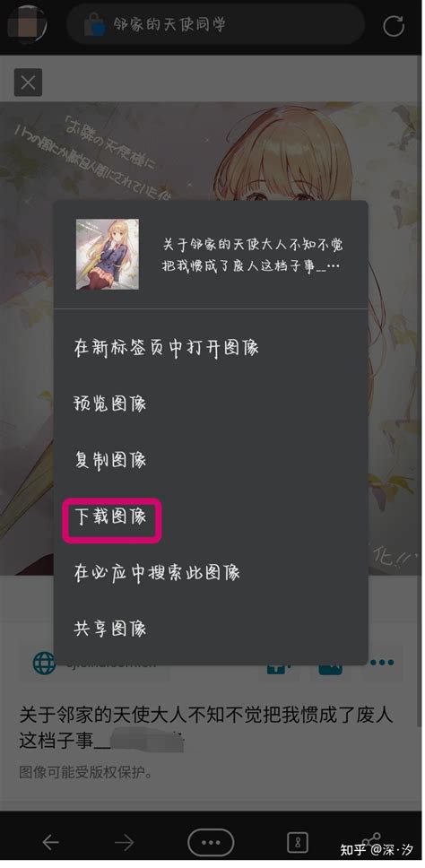Tap the refresh icon in the top bar
Image resolution: width=425 pixels, height=868 pixels.
(394, 25)
